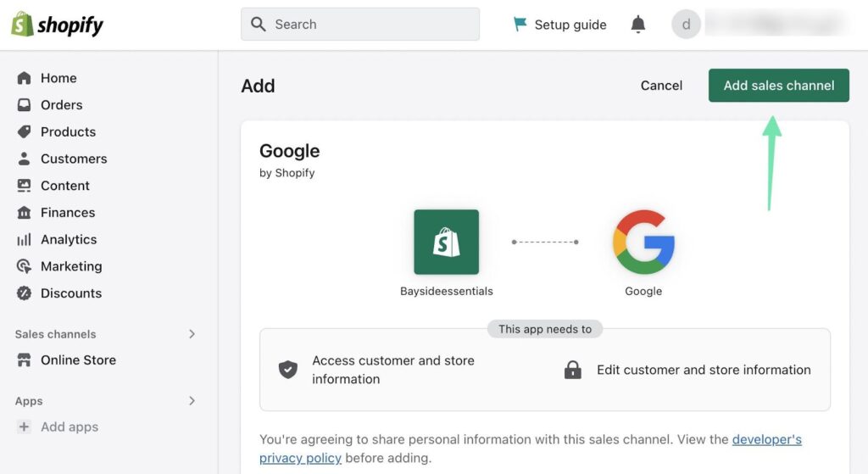Open the Marketing sidebar item
This screenshot has height=474, width=868.
point(71,266)
